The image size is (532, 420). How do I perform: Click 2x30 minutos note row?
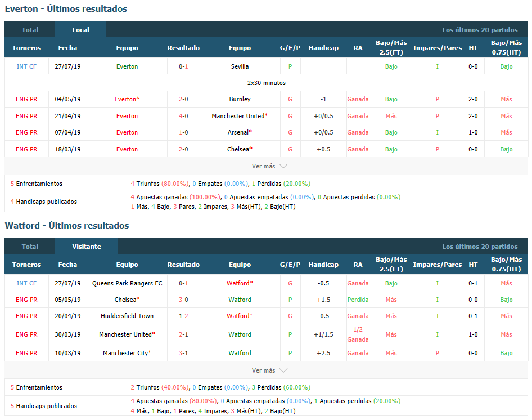tap(267, 83)
